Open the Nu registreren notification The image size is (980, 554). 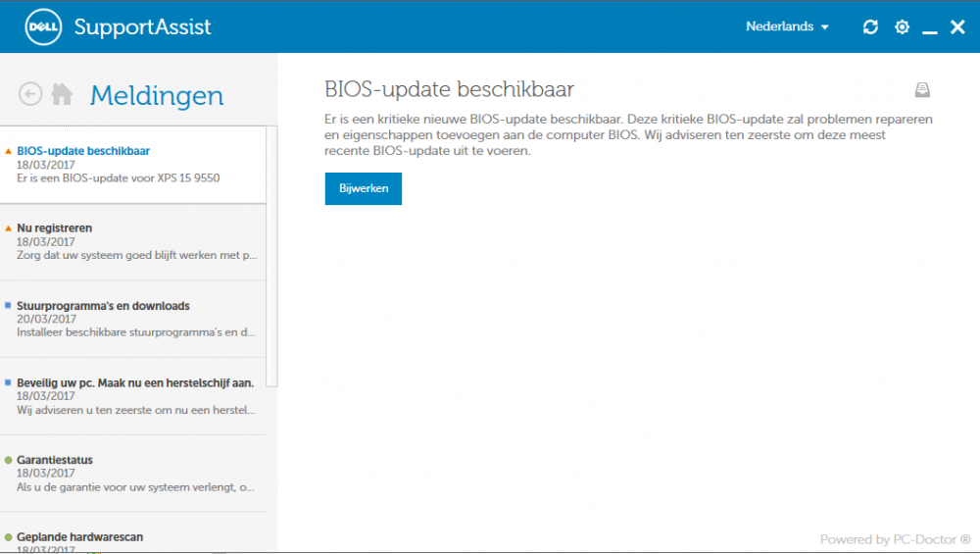(133, 242)
